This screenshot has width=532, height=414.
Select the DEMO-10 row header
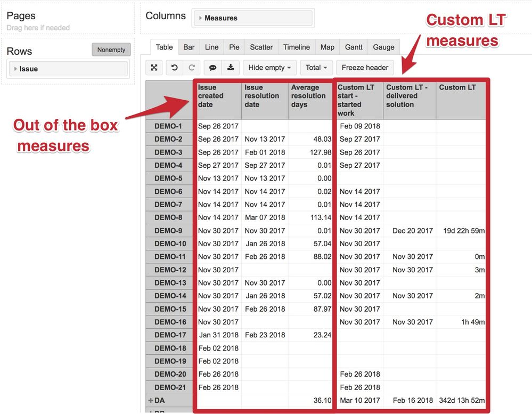point(169,243)
